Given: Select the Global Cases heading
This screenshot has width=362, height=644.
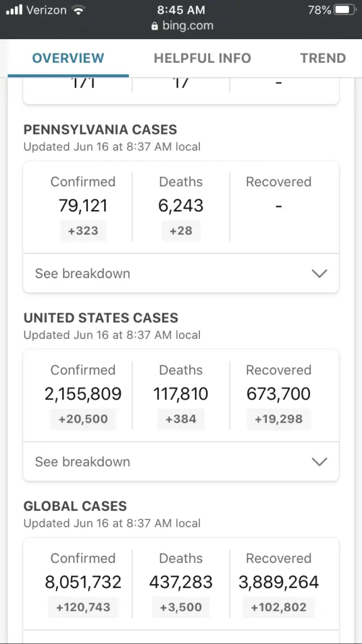Looking at the screenshot, I should pos(75,506).
